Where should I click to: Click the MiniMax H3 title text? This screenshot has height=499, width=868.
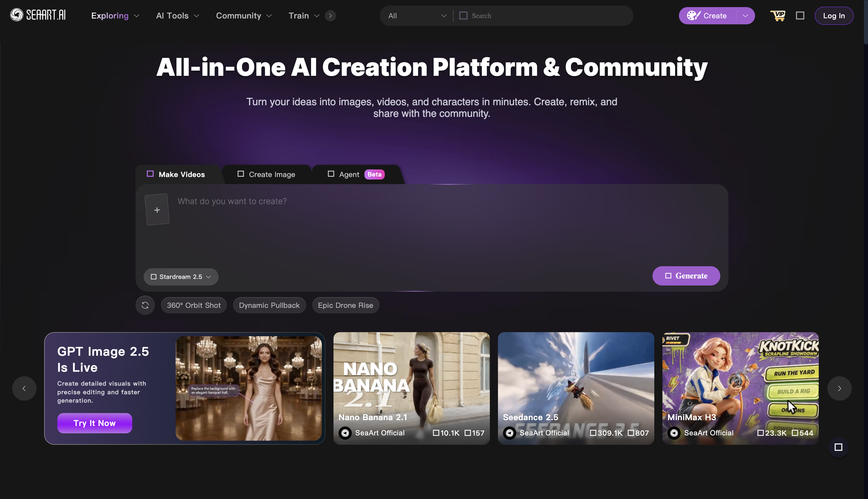click(691, 417)
